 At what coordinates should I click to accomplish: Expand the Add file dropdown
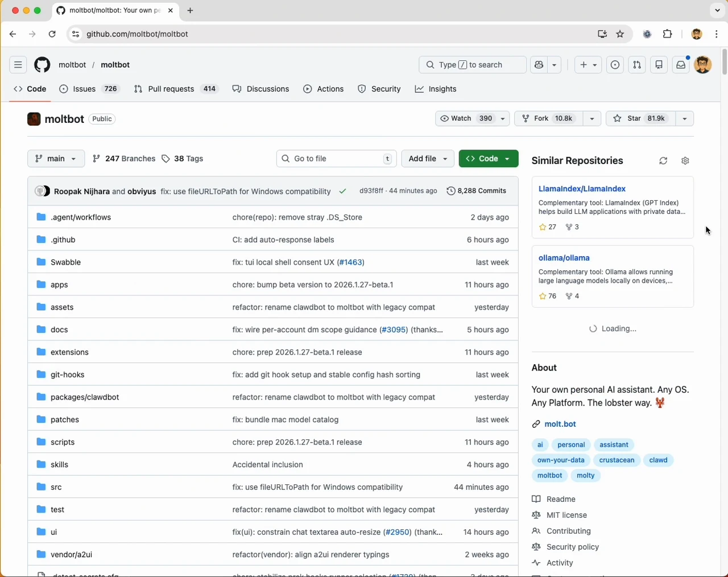428,159
